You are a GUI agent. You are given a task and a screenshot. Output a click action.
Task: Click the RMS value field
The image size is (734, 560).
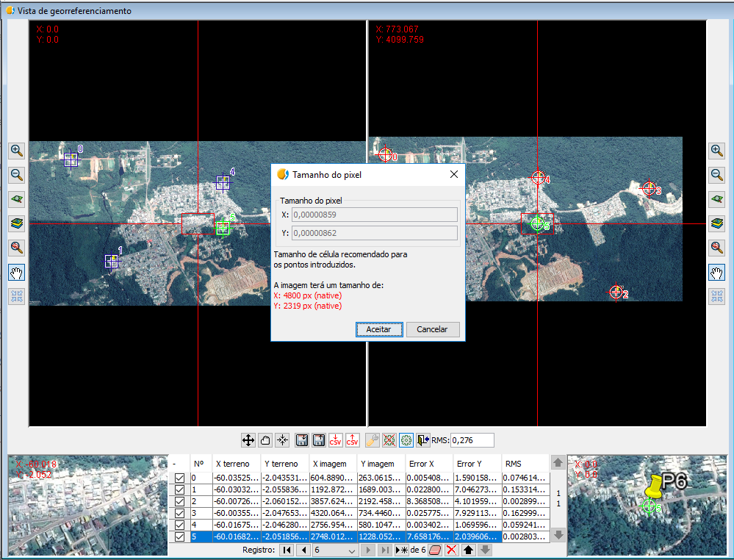(472, 440)
